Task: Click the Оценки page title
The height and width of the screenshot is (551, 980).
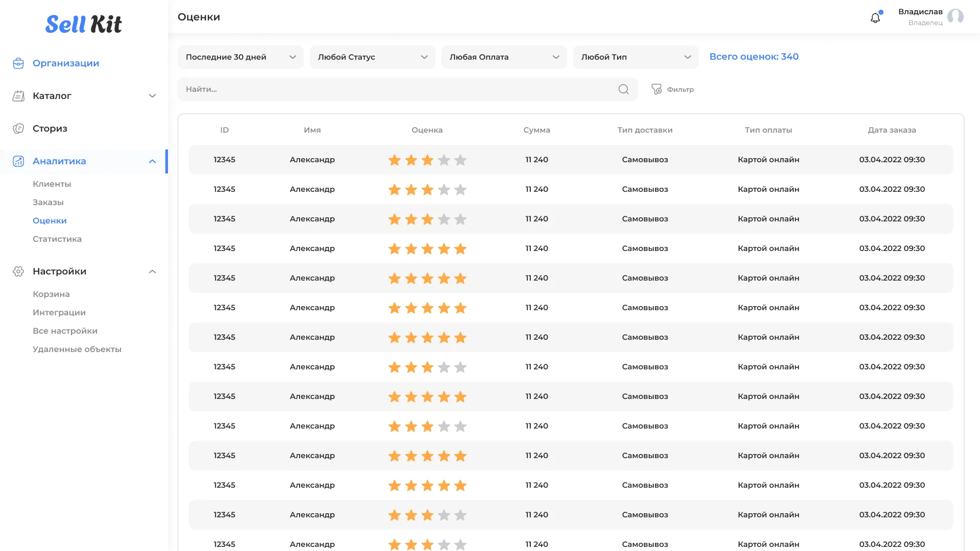Action: 199,17
